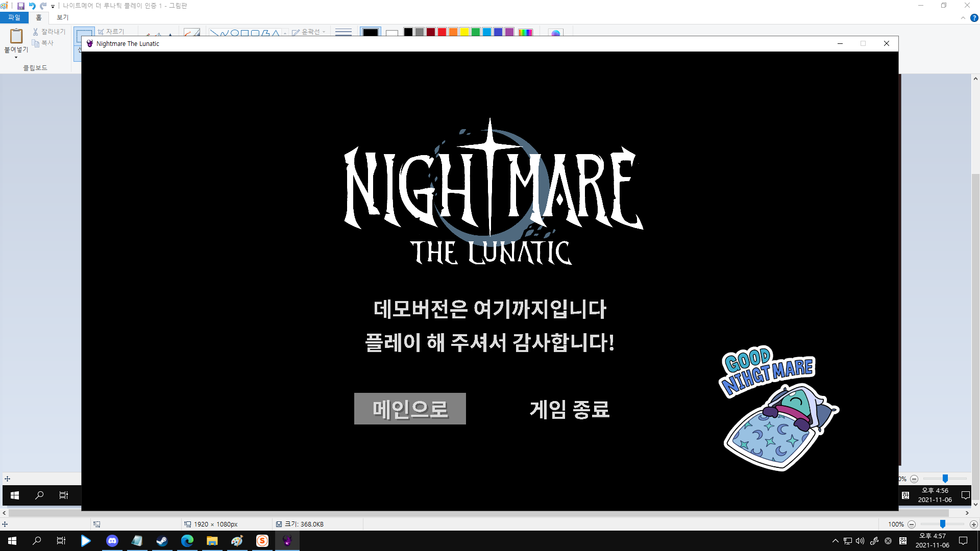Open Steam from the taskbar
980x551 pixels.
[162, 541]
